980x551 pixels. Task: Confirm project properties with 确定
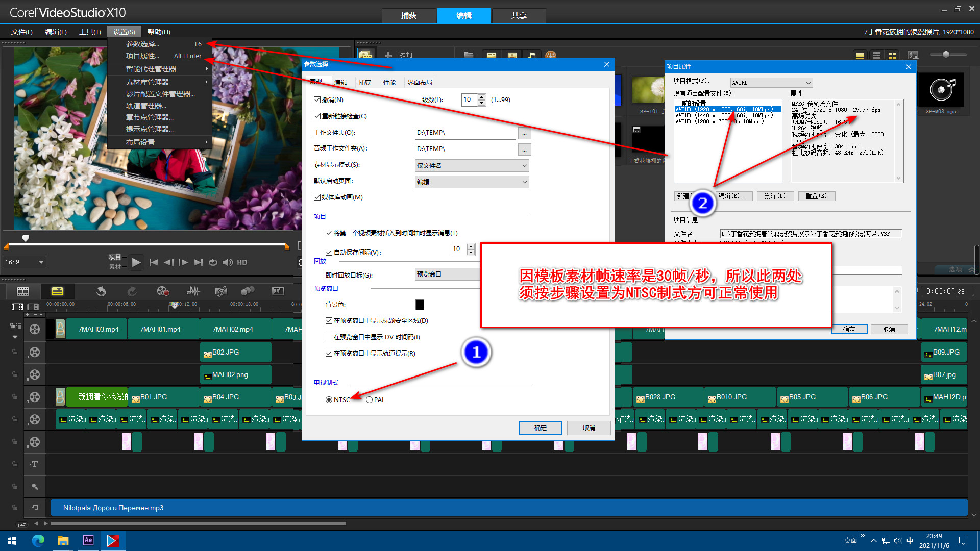click(849, 330)
